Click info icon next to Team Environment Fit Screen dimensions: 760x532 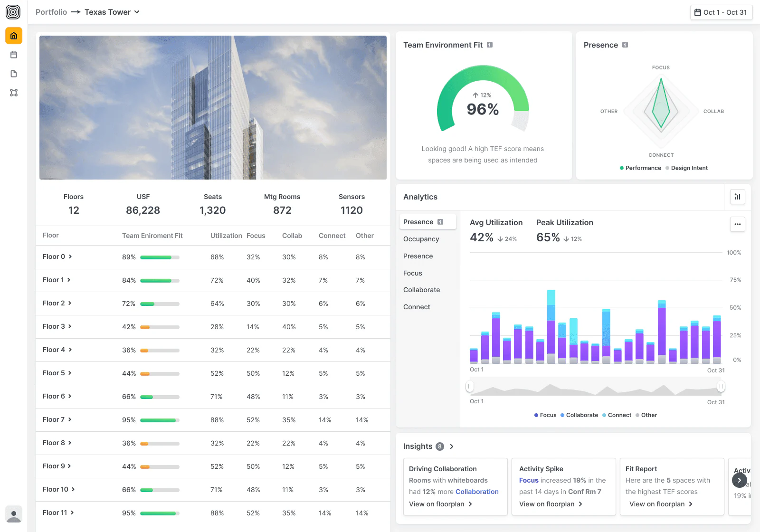click(x=490, y=45)
